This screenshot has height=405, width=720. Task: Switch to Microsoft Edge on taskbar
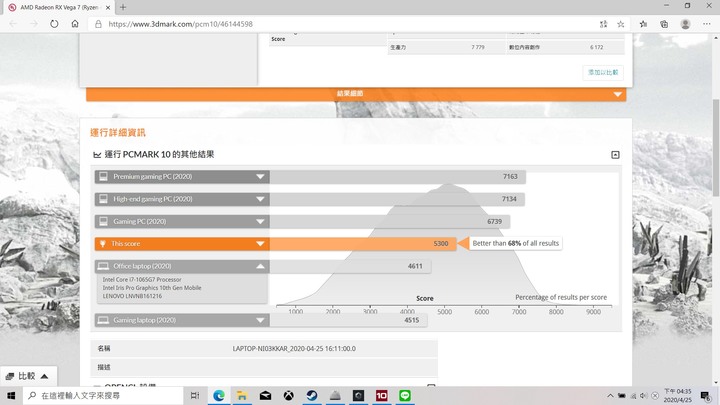[219, 395]
